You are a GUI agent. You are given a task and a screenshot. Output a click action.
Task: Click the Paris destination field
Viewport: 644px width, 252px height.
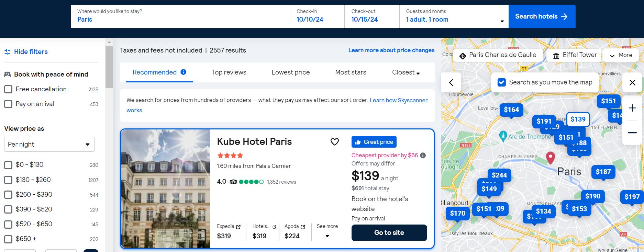tap(180, 16)
